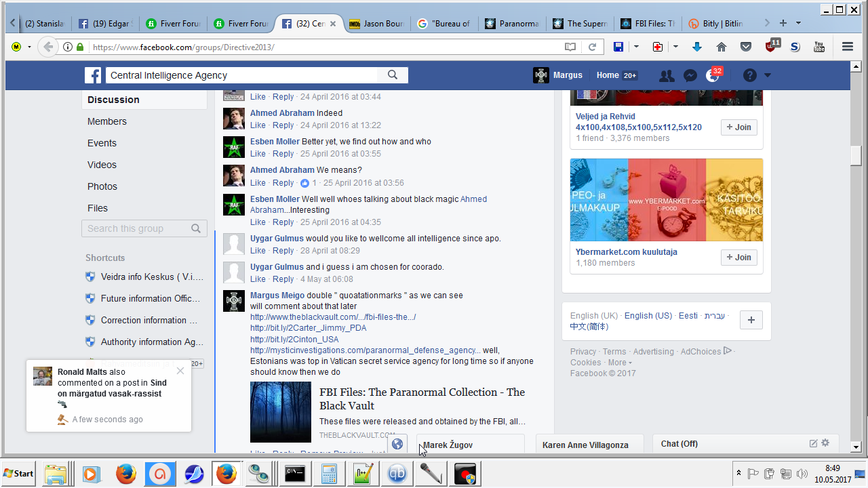Click the green padlock secure connection icon
This screenshot has width=868, height=488.
coord(80,47)
